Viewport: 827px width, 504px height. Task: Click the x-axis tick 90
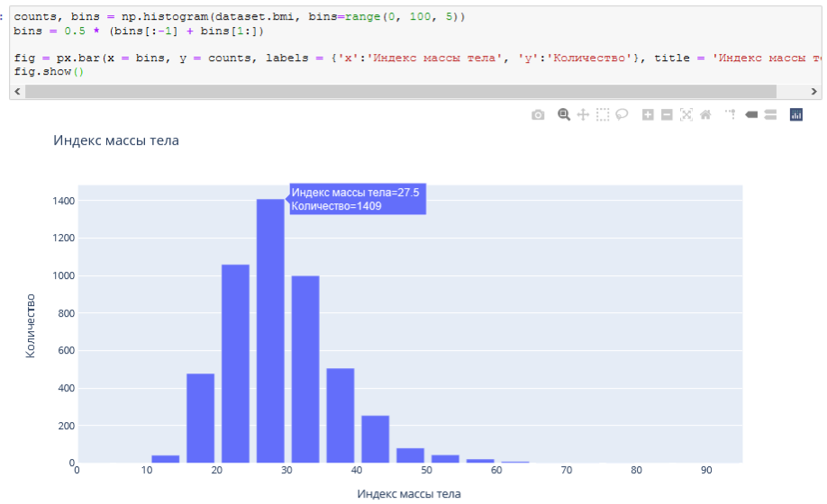click(706, 471)
